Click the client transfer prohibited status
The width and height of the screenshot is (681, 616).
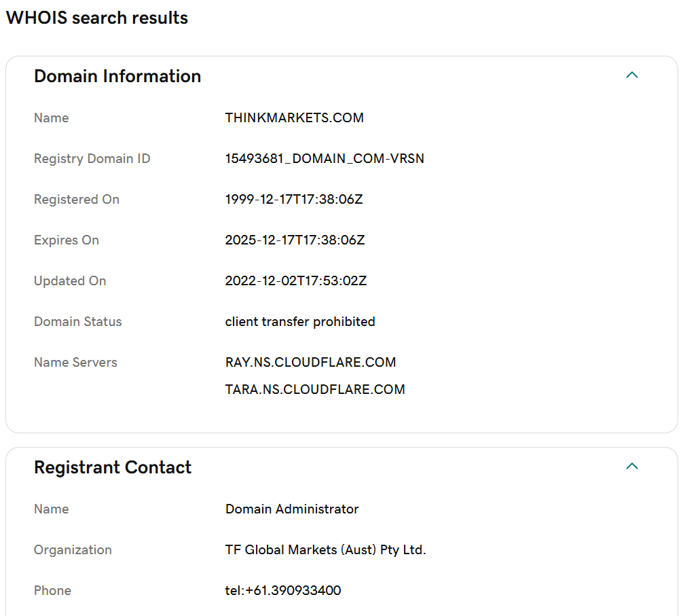pos(299,321)
